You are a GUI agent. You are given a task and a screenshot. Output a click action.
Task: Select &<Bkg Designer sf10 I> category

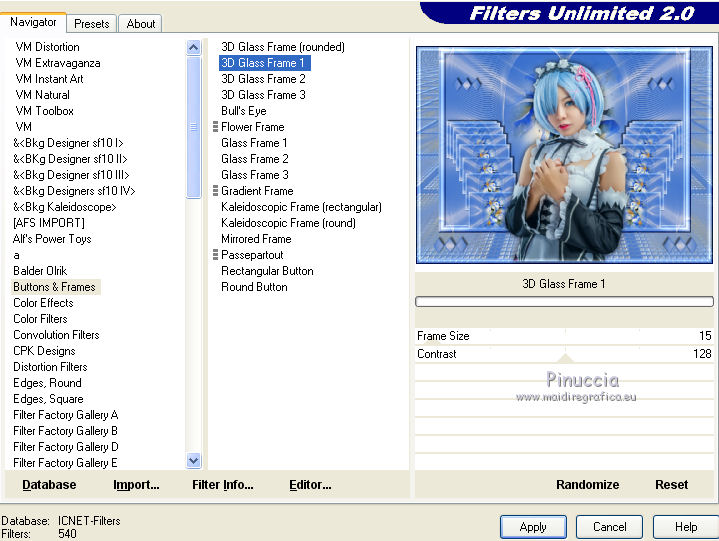[x=68, y=143]
